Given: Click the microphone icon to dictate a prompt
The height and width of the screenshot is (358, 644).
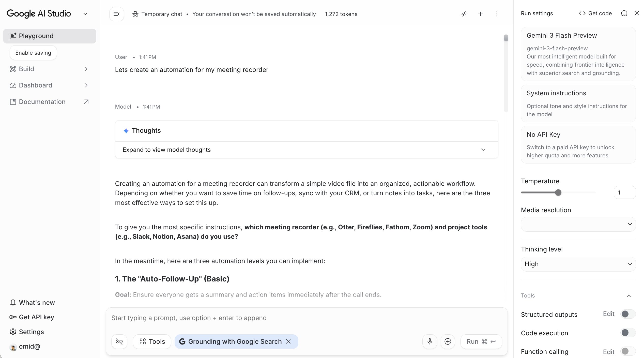Looking at the screenshot, I should (x=430, y=341).
